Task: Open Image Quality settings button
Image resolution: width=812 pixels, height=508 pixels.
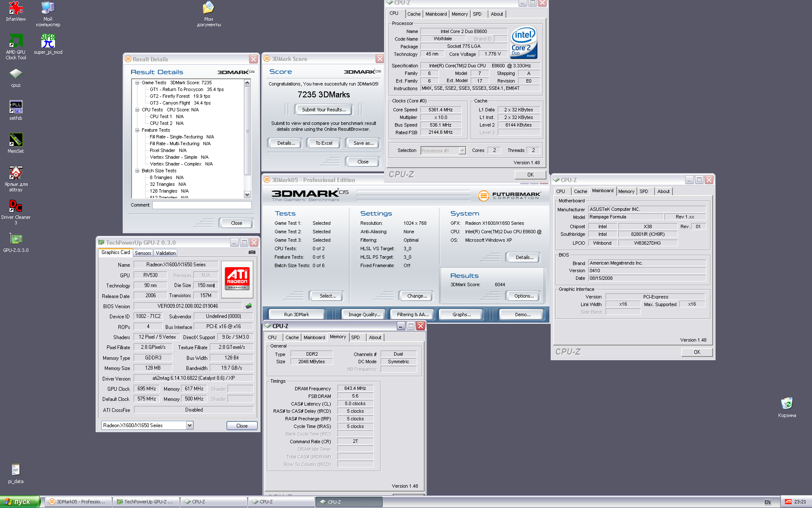Action: [x=364, y=315]
